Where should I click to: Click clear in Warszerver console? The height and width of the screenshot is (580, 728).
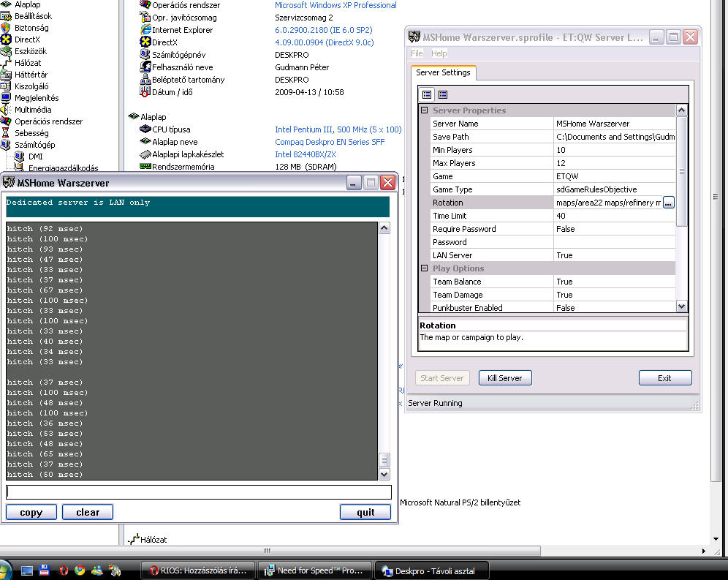point(88,512)
